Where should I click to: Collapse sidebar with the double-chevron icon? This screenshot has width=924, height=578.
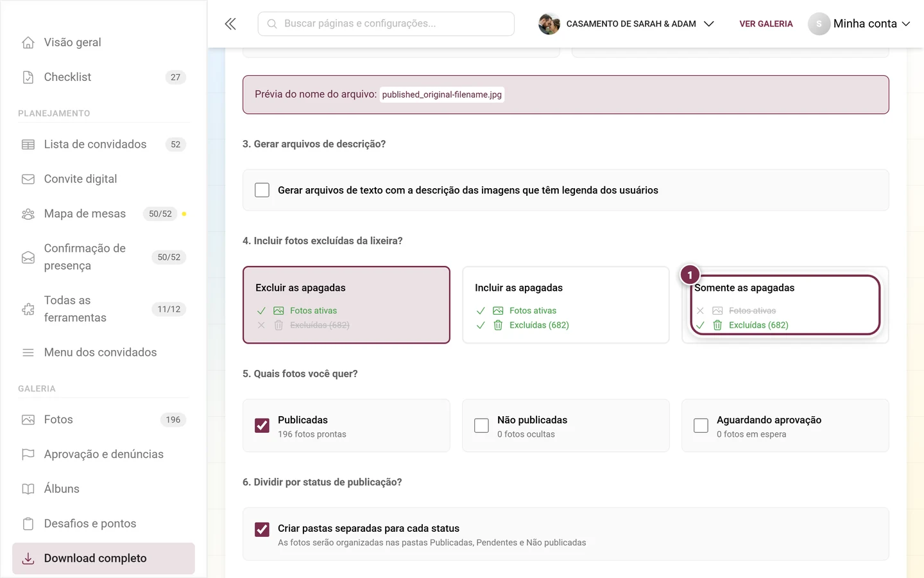[230, 24]
